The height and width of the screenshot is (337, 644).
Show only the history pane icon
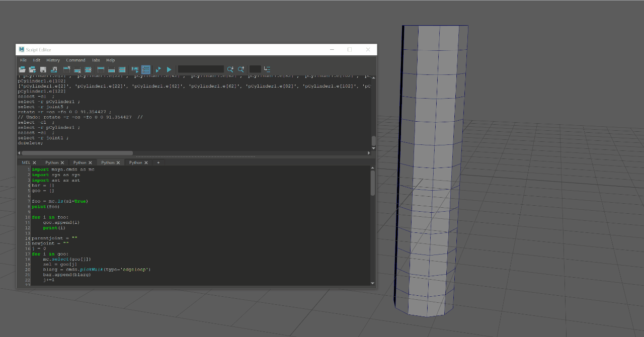(101, 69)
